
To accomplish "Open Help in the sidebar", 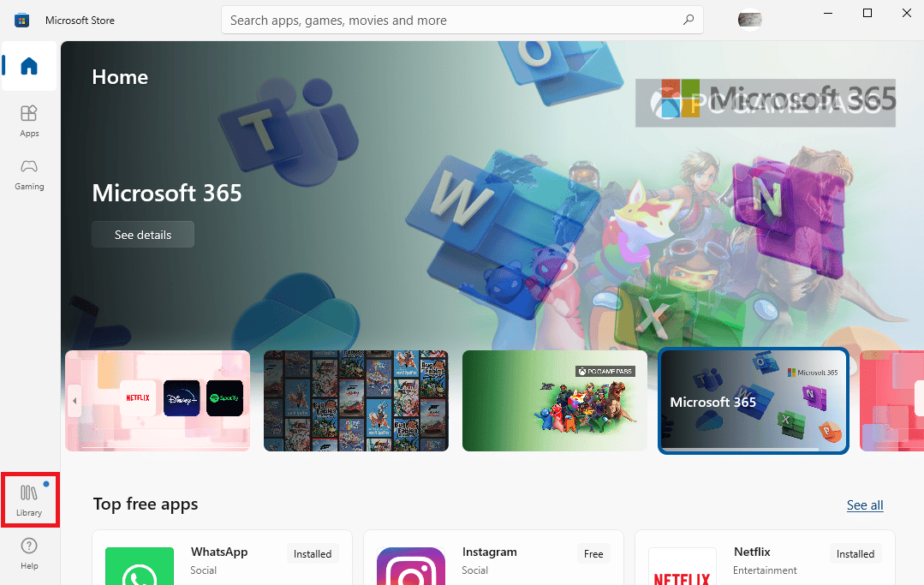I will point(29,554).
